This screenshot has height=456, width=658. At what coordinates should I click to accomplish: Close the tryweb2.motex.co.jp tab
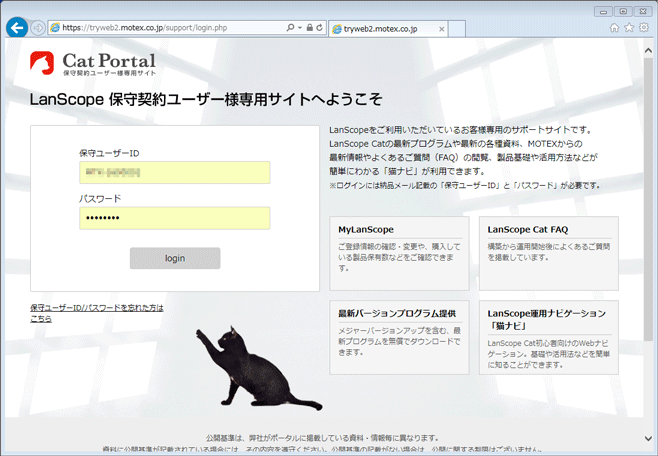pyautogui.click(x=441, y=29)
